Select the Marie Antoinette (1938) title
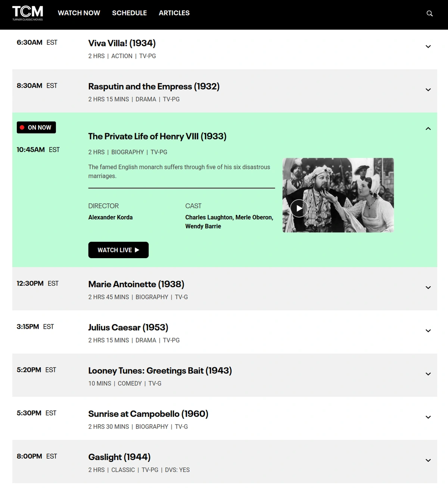Viewport: 448px width, 488px height. click(136, 284)
